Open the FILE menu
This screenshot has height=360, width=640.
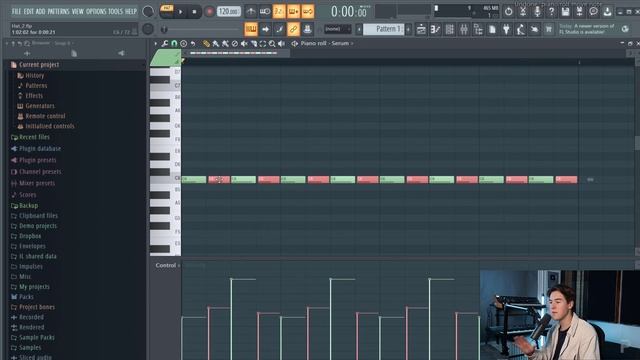17,11
